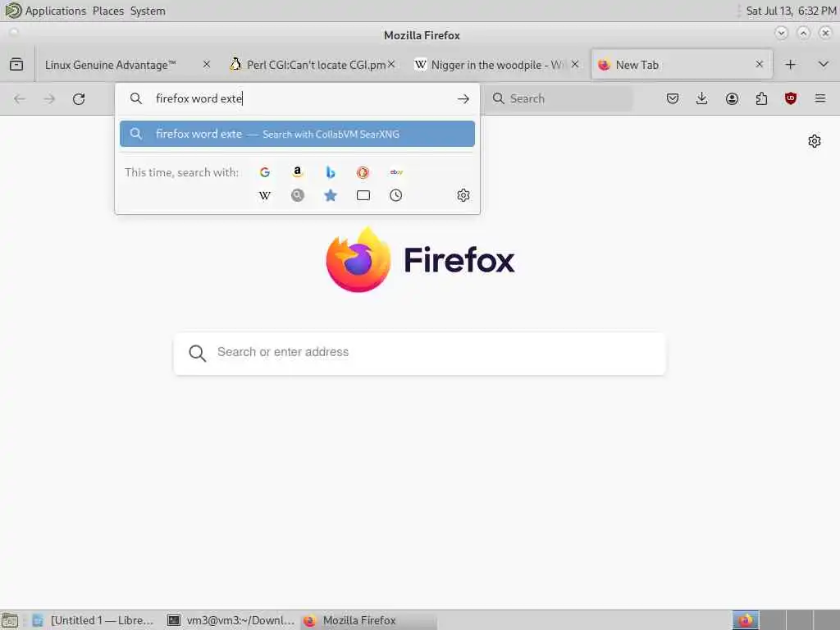Open the Save to Pocket button
The image size is (840, 630).
click(x=673, y=98)
